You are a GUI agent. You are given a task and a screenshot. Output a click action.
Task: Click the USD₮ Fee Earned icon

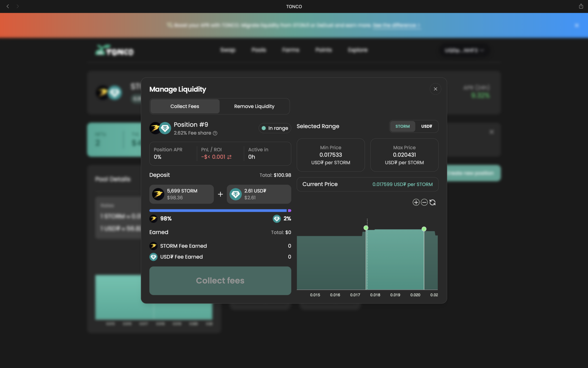[153, 257]
